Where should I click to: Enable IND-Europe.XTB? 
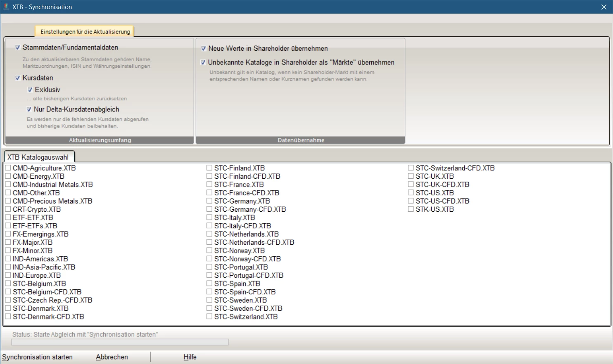click(8, 275)
